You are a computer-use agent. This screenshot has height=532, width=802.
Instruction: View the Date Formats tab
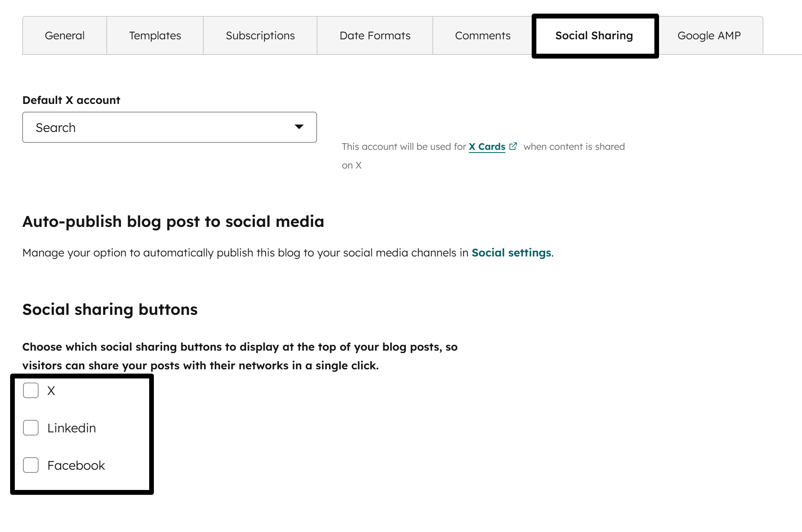click(x=375, y=35)
